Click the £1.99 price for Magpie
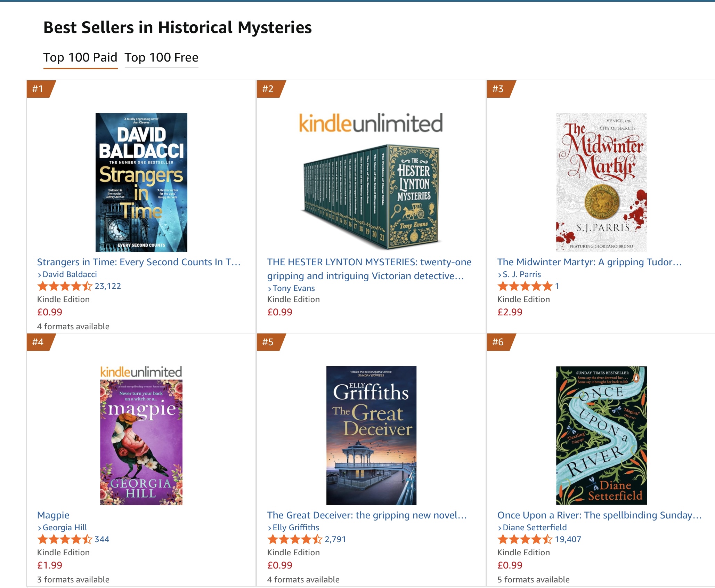This screenshot has width=715, height=588. [x=50, y=565]
